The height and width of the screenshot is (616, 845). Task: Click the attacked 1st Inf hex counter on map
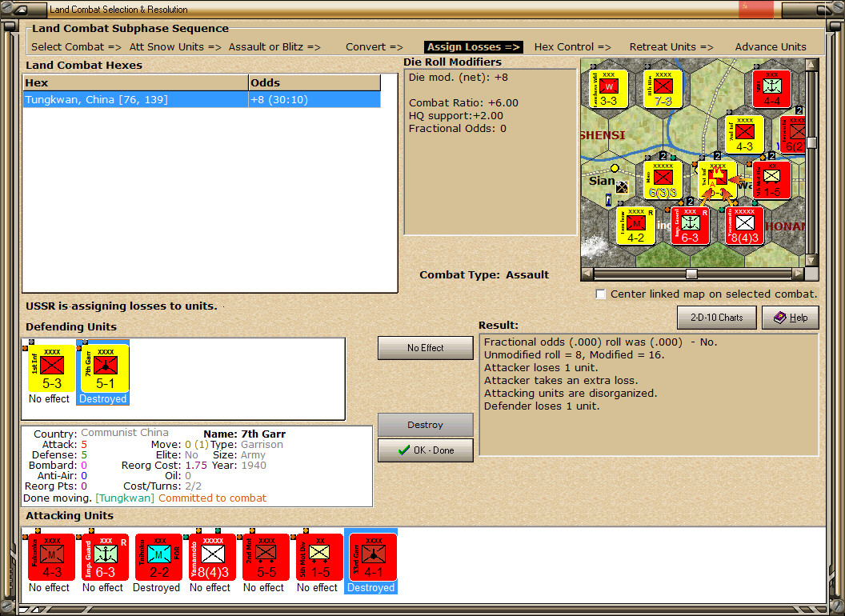click(717, 181)
